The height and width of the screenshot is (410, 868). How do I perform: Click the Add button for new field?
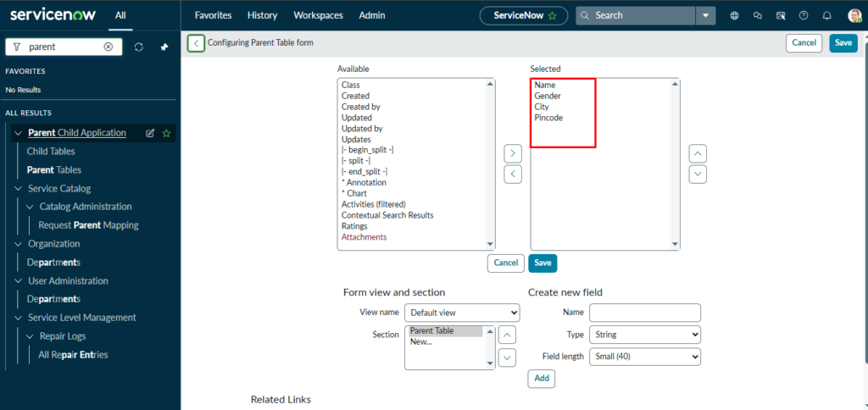542,379
